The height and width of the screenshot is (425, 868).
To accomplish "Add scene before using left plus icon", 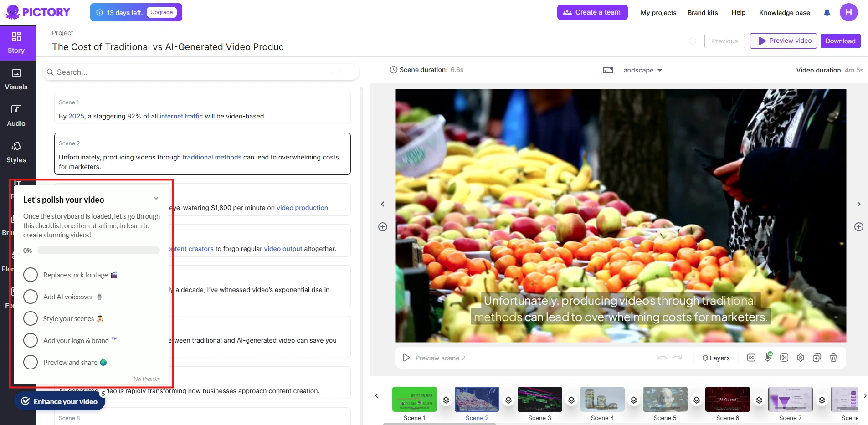I will tap(383, 227).
